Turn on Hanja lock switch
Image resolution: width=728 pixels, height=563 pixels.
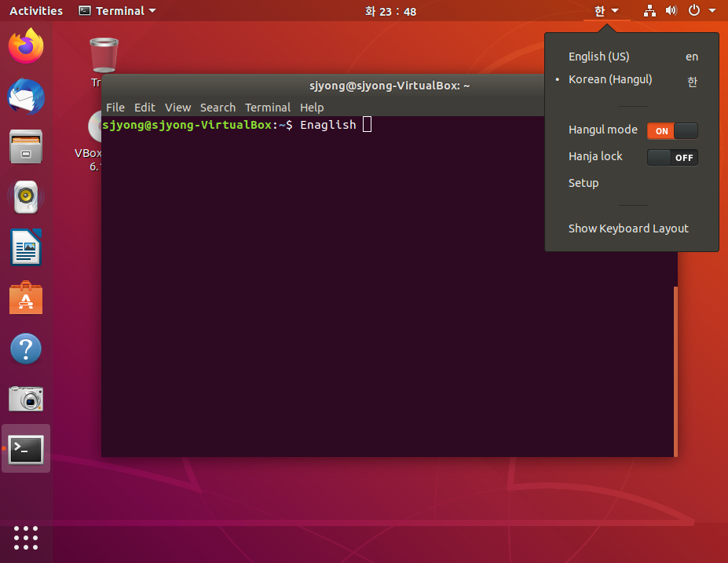672,157
